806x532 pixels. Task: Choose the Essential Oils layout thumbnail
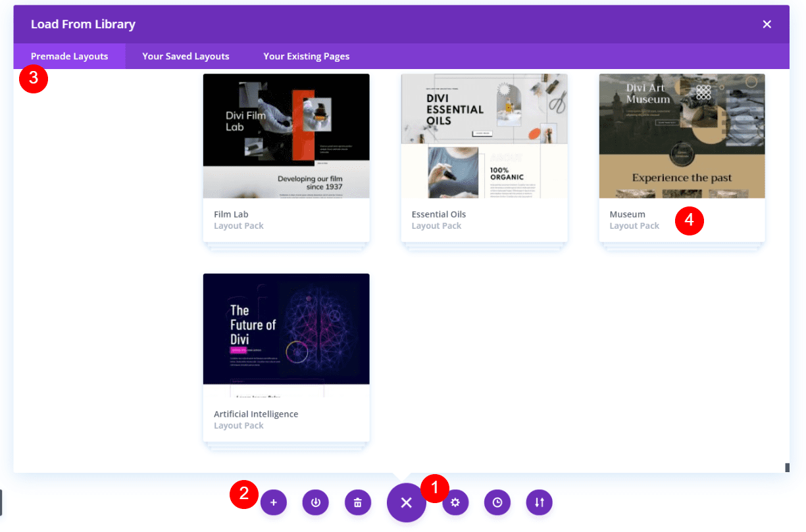pos(484,136)
